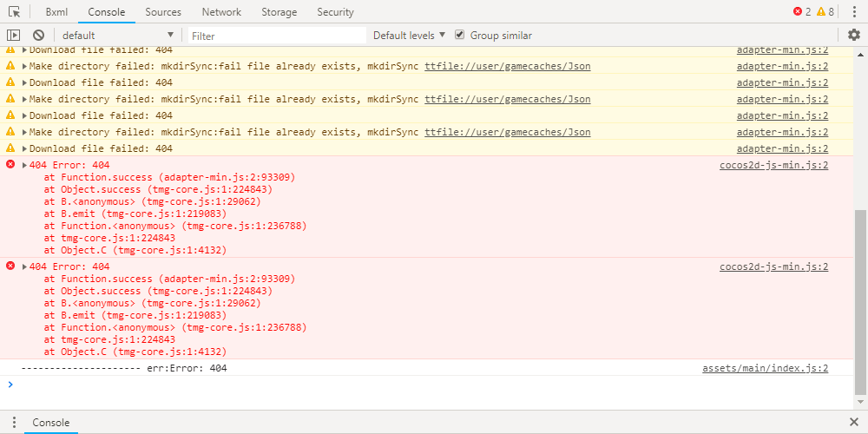This screenshot has height=434, width=868.
Task: Open console settings gear
Action: [854, 36]
